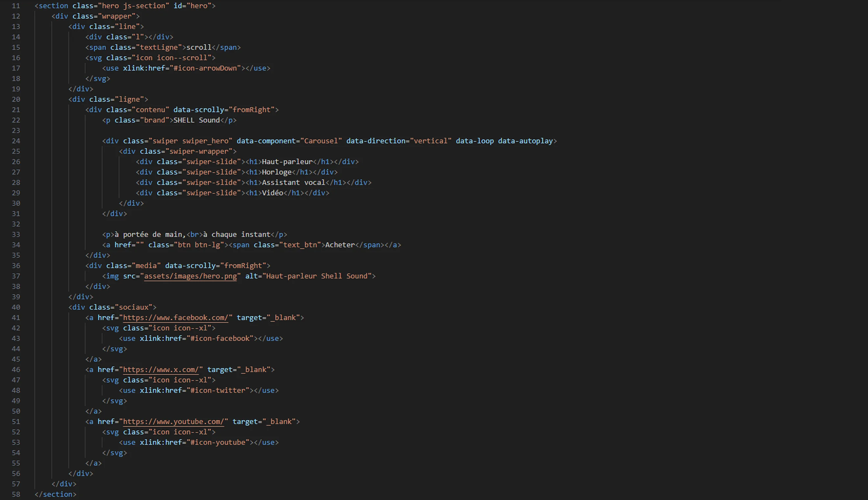Click line number 40 in gutter
The height and width of the screenshot is (500, 868).
coord(16,307)
